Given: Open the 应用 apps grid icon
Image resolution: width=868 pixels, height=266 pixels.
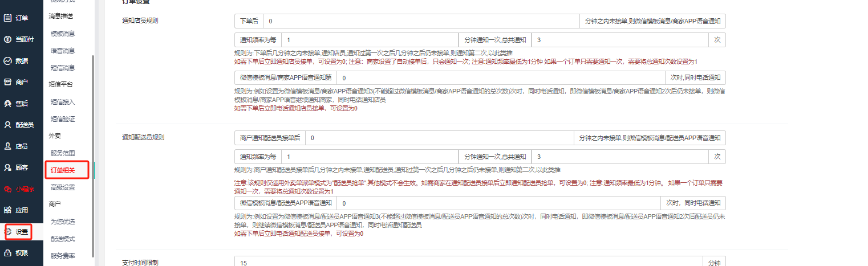Looking at the screenshot, I should coord(8,210).
